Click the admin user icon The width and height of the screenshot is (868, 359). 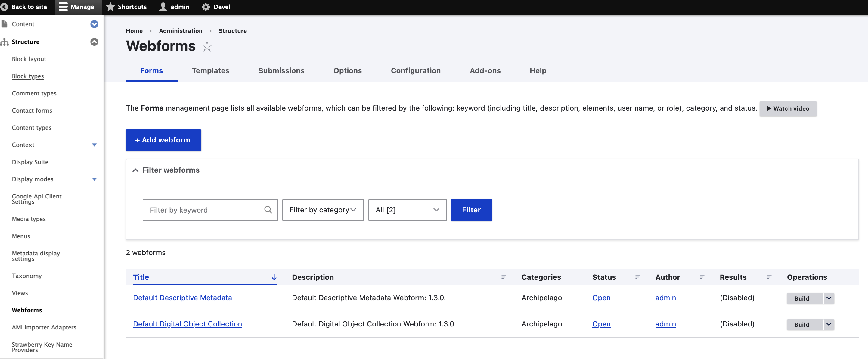tap(163, 7)
